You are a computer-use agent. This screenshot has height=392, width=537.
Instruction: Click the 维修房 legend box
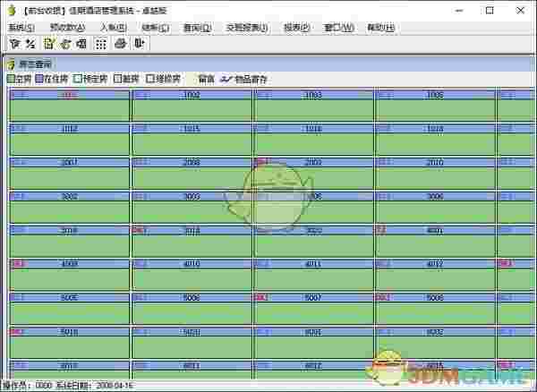tap(150, 79)
